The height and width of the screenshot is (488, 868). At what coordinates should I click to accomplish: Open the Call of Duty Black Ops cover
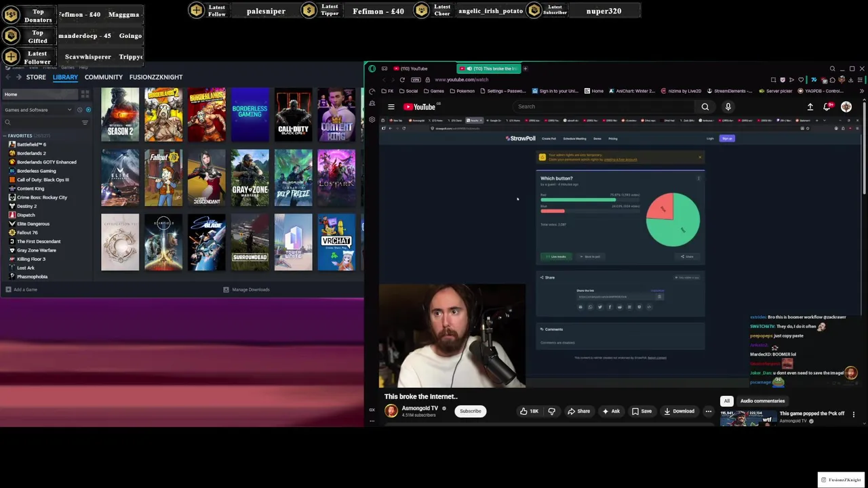(x=293, y=115)
